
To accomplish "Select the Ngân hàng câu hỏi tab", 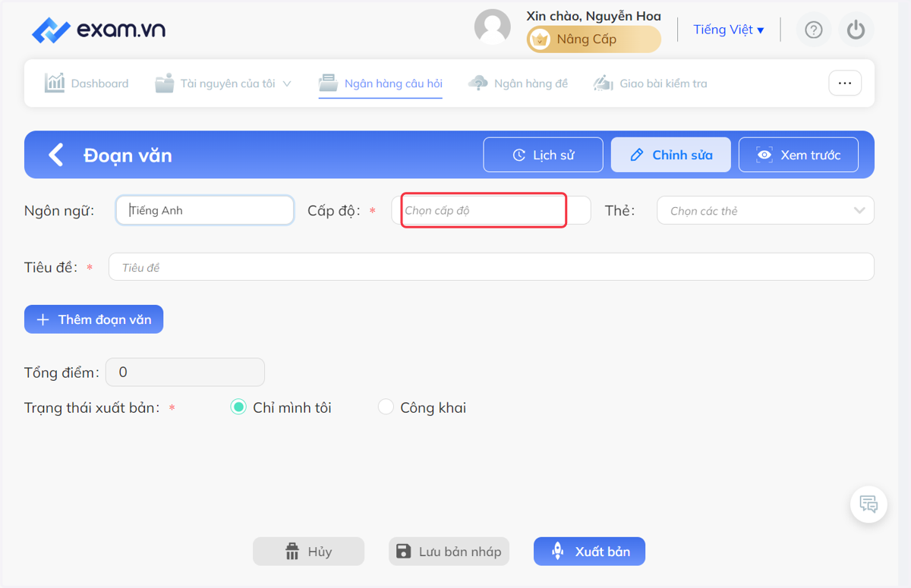I will (x=380, y=83).
